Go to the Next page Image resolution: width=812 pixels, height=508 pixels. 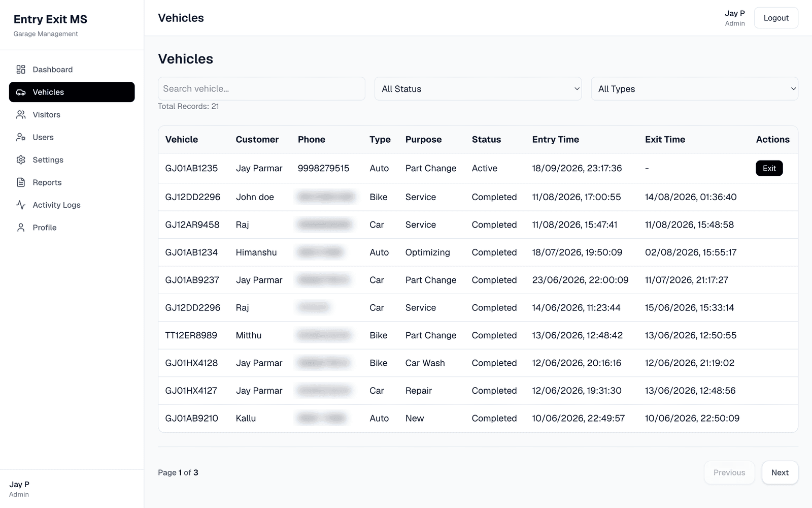pyautogui.click(x=780, y=472)
